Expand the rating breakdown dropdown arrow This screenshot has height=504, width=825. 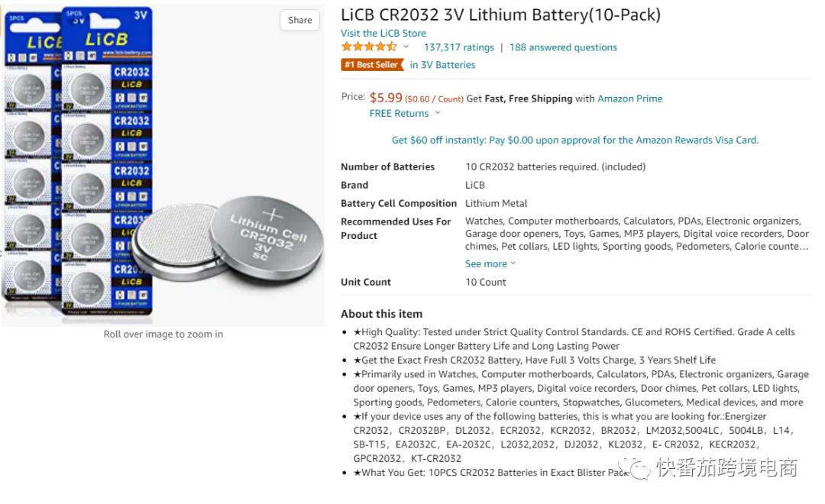point(406,47)
